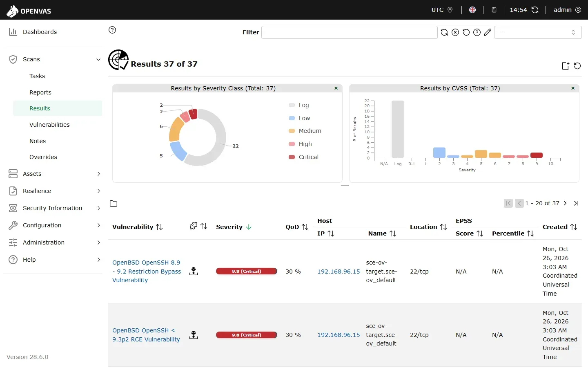Click the language flag icon in header

472,10
